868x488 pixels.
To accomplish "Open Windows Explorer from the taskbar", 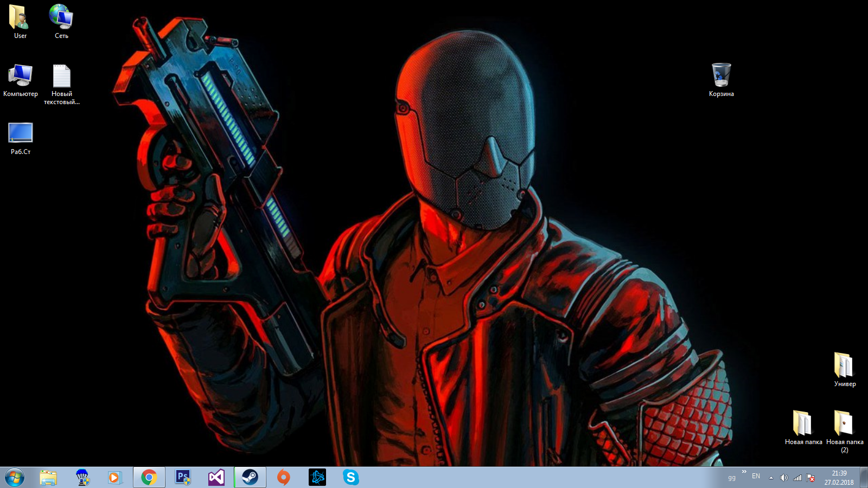I will [48, 478].
